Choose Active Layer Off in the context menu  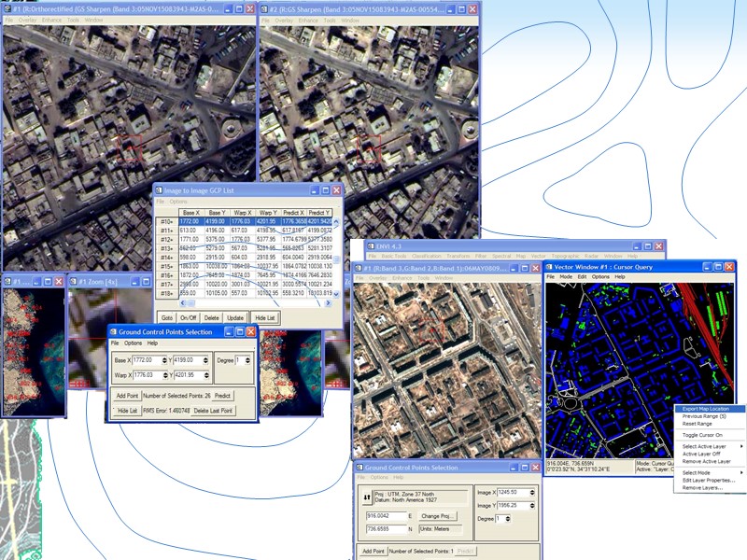[x=710, y=455]
